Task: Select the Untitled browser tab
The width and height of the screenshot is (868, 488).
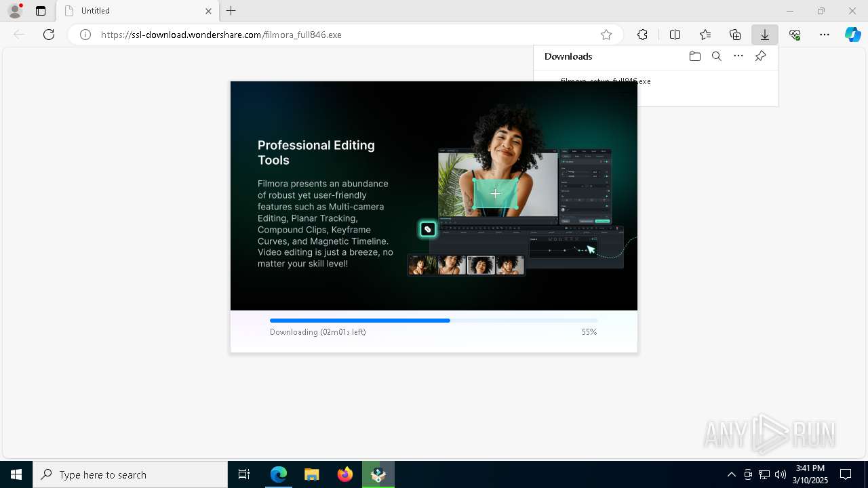Action: 138,11
